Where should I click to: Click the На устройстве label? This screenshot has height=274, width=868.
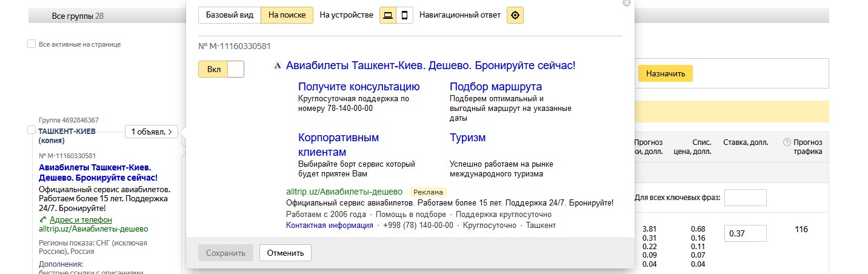pyautogui.click(x=346, y=15)
